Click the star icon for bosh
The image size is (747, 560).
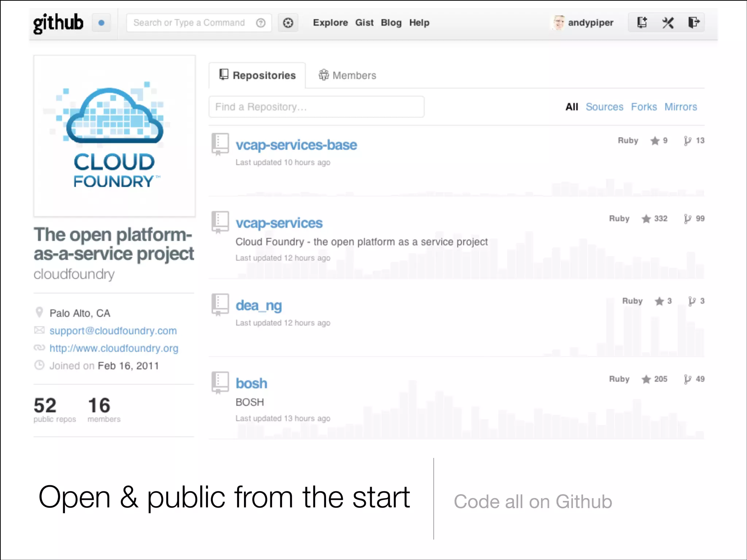(x=646, y=379)
